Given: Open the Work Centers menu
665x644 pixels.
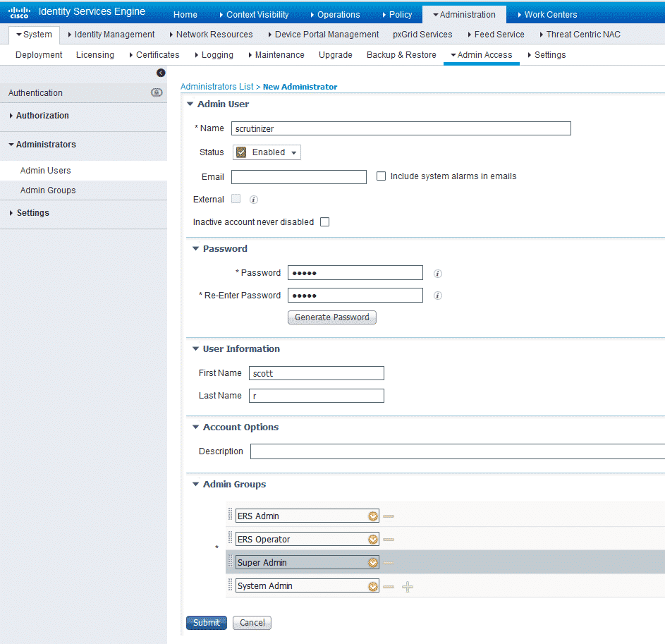Looking at the screenshot, I should tap(547, 14).
